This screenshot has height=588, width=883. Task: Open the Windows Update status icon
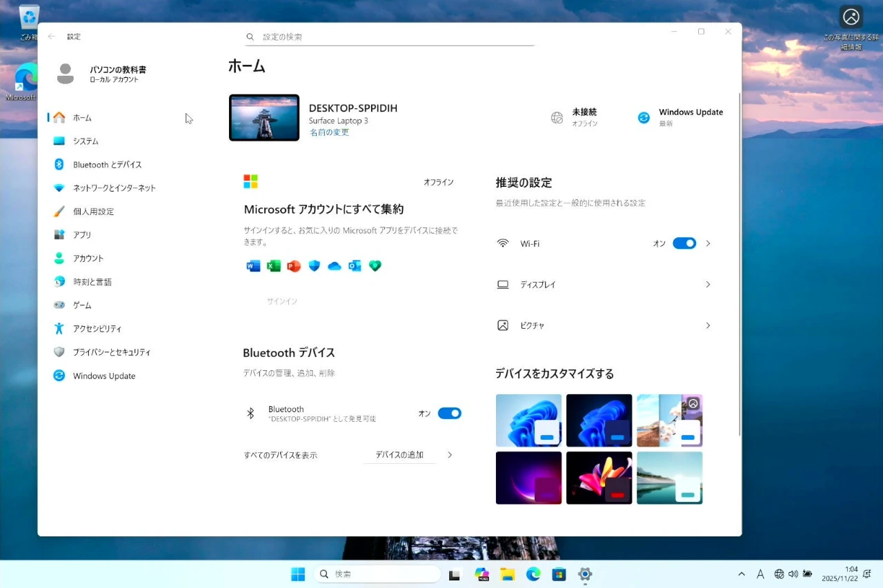pos(644,118)
